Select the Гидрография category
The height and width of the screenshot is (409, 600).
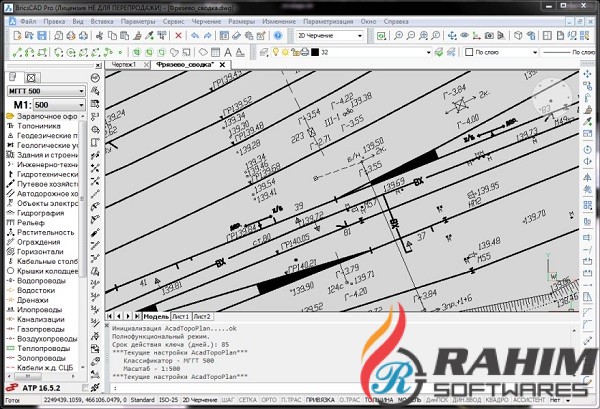(x=41, y=213)
